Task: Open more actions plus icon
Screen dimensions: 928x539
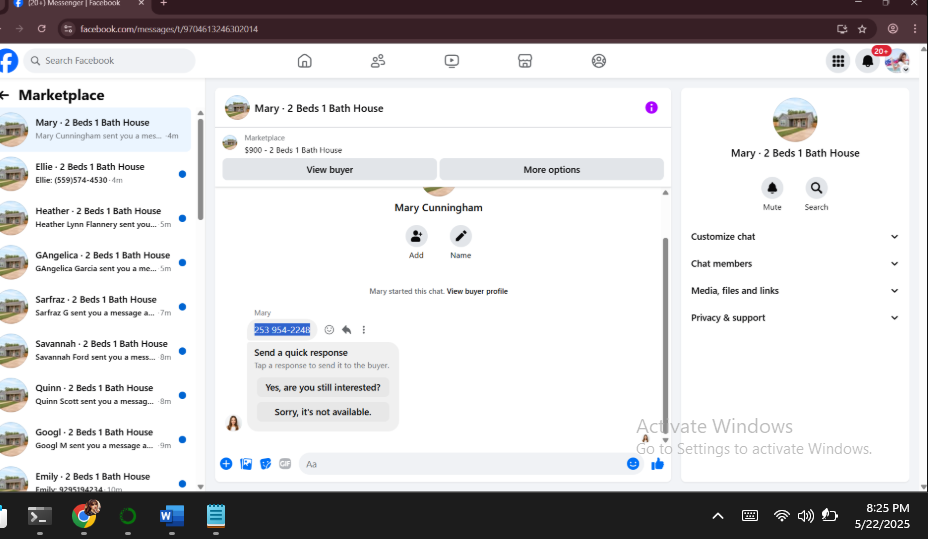Action: click(x=226, y=464)
